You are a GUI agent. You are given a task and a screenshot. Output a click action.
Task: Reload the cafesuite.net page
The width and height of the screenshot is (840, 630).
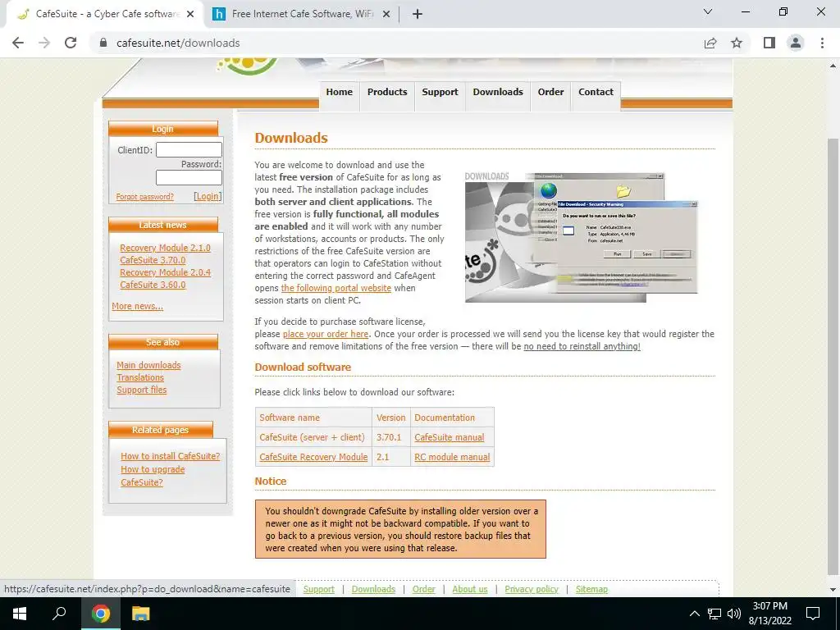click(71, 43)
